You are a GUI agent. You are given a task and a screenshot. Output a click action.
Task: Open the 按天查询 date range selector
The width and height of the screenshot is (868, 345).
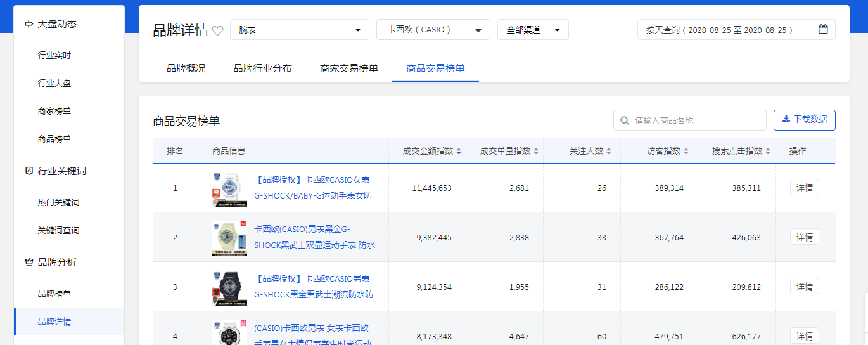click(736, 30)
